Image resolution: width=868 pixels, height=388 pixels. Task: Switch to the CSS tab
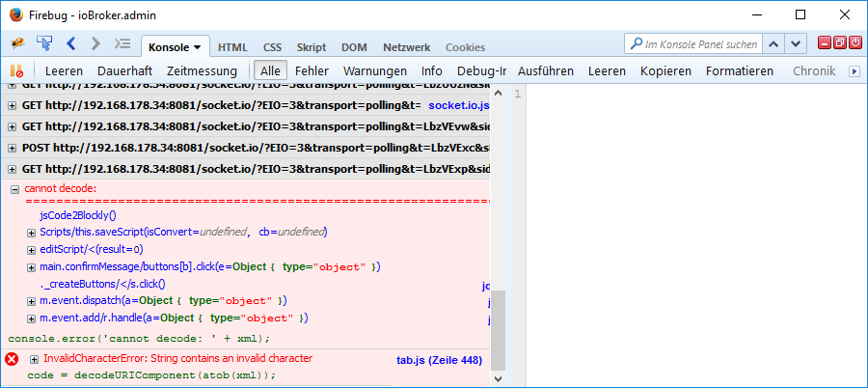(272, 47)
